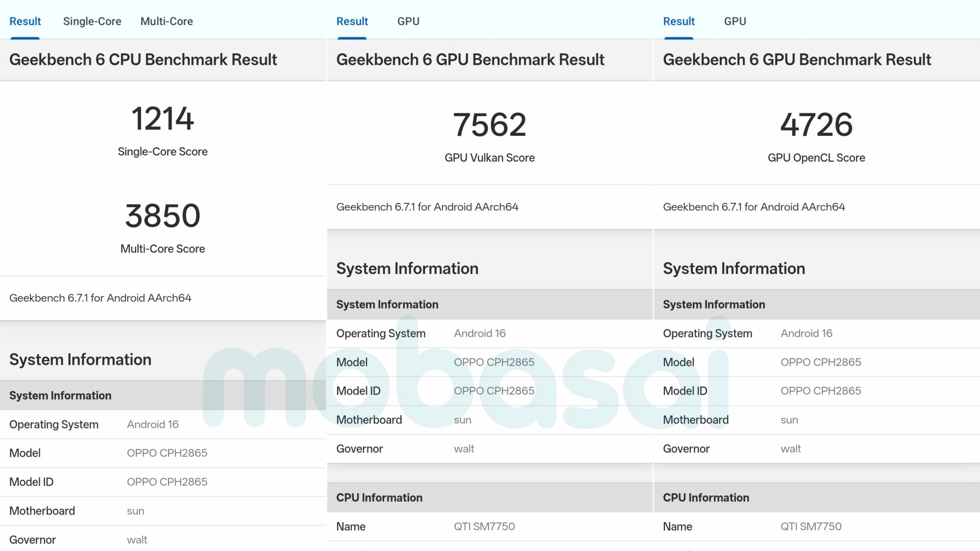
Task: Click Android 16 value in CPU panel
Action: click(153, 424)
